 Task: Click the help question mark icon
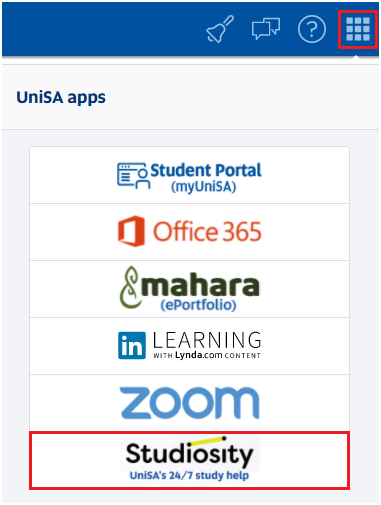coord(311,29)
